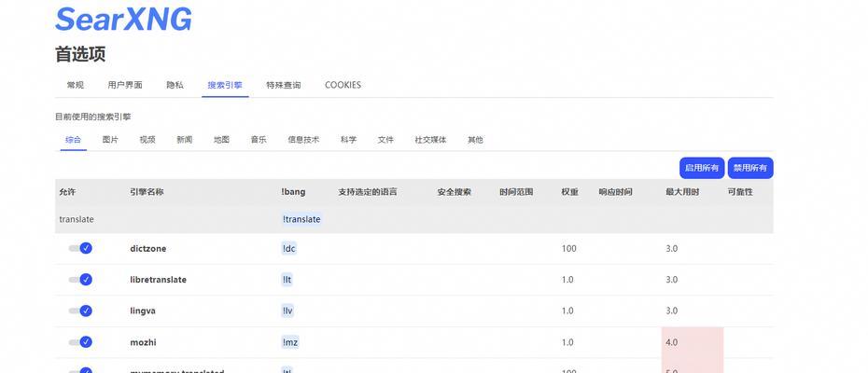This screenshot has height=373, width=868.
Task: Click the translate group row label
Action: (77, 219)
